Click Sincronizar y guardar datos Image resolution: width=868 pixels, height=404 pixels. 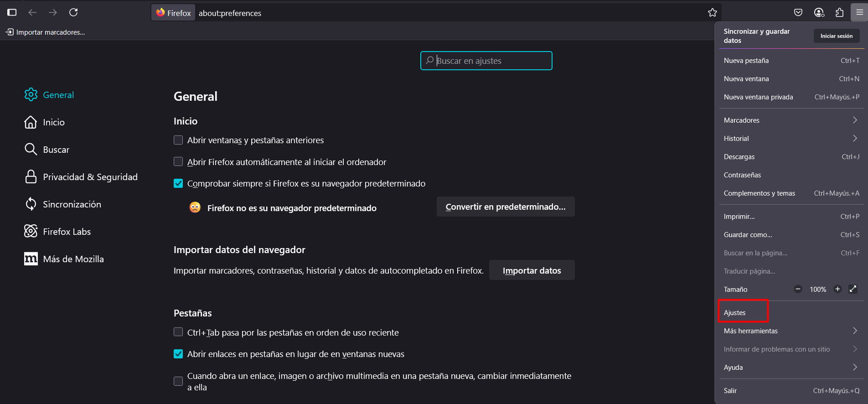click(757, 36)
